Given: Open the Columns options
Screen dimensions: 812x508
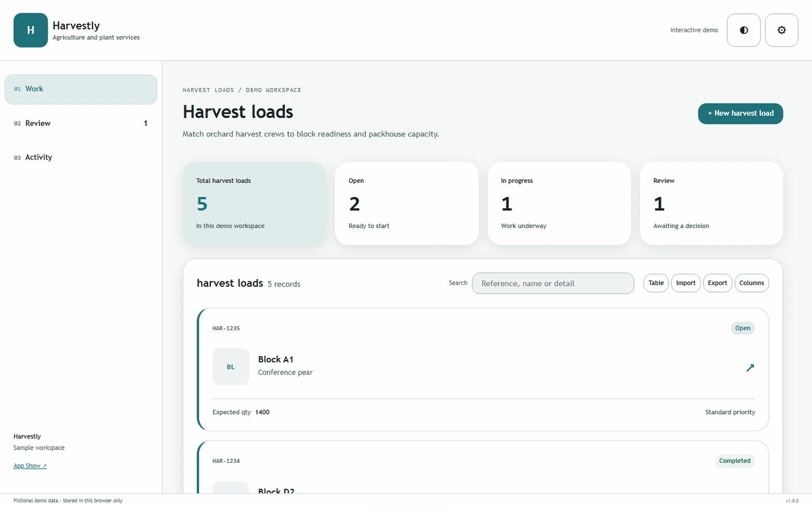Looking at the screenshot, I should pyautogui.click(x=752, y=283).
